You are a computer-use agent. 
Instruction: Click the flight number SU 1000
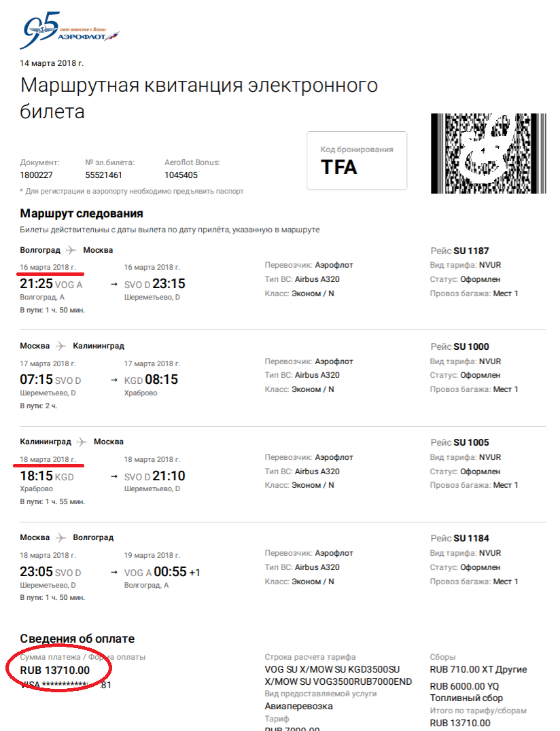[471, 346]
